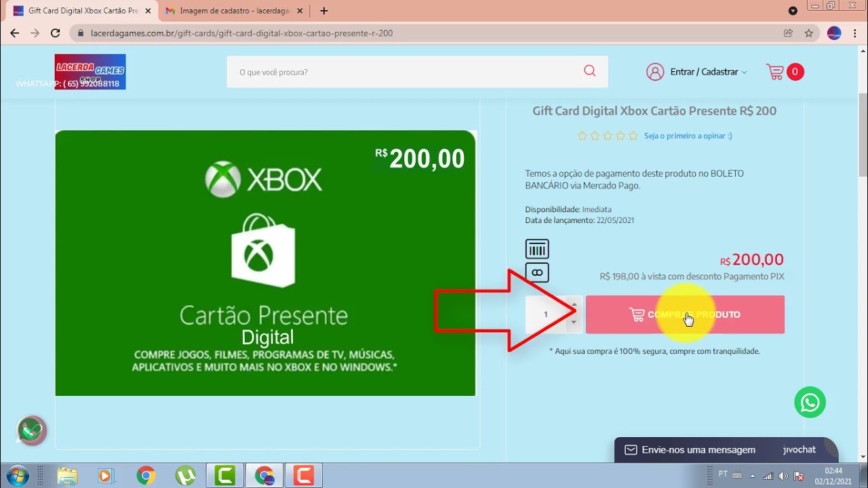
Task: Open the shopping cart icon
Action: [775, 72]
